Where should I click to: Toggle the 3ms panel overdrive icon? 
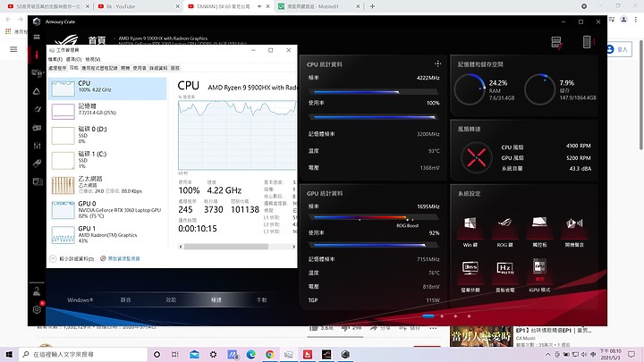coord(470,267)
